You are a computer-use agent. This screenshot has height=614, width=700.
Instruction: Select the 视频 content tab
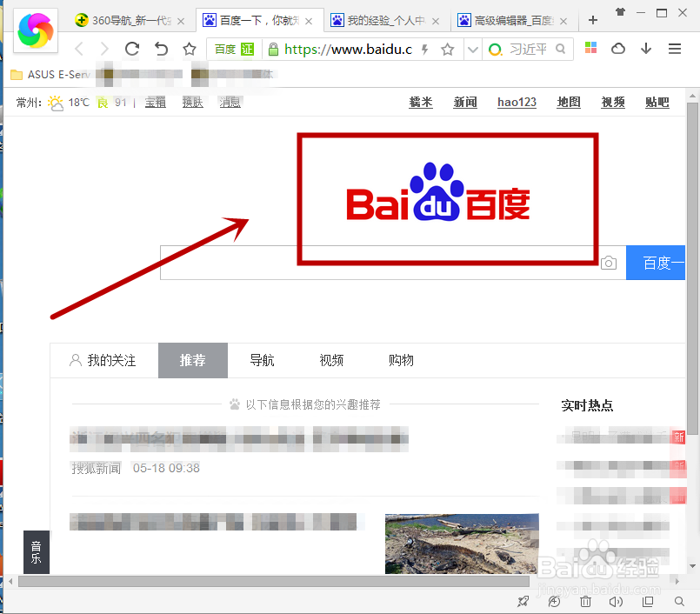coord(331,360)
